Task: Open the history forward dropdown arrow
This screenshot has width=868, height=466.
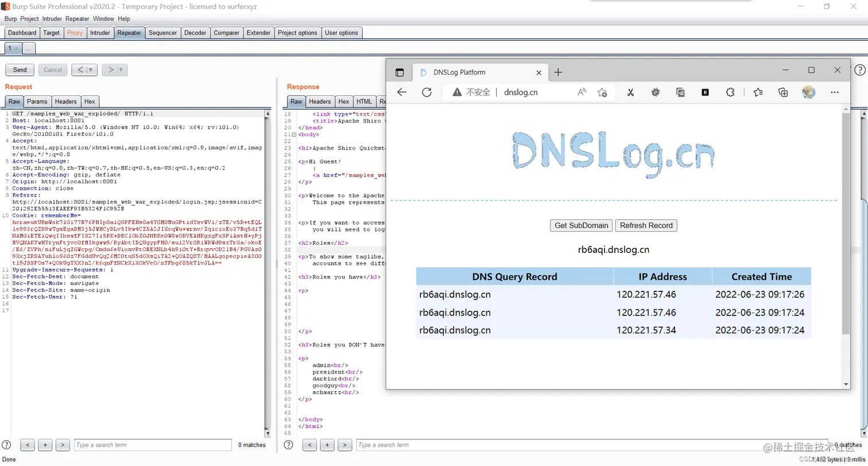Action: tap(121, 70)
